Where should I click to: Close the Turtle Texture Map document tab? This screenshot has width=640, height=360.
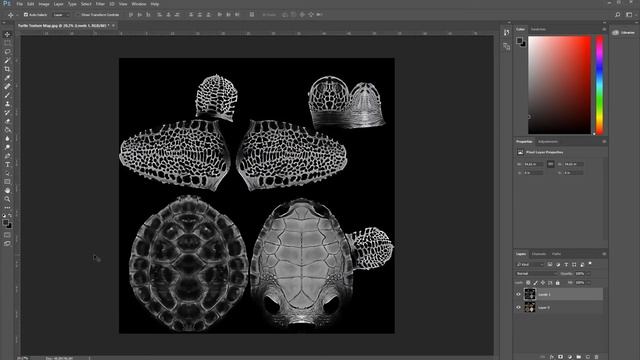[113, 26]
